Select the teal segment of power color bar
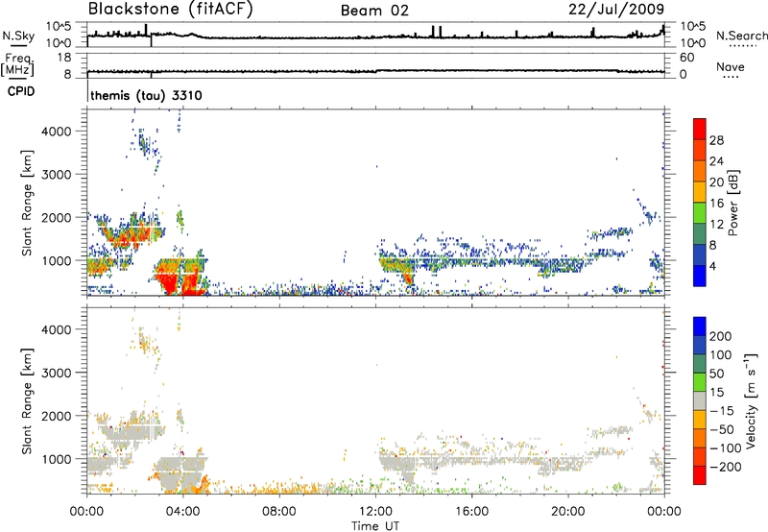Viewport: 768px width, 532px height. [x=700, y=233]
